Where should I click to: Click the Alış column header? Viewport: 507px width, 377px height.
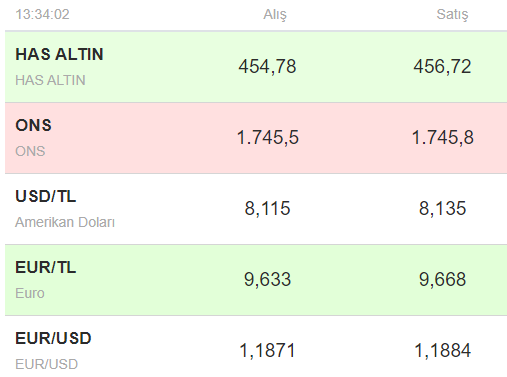coord(275,15)
